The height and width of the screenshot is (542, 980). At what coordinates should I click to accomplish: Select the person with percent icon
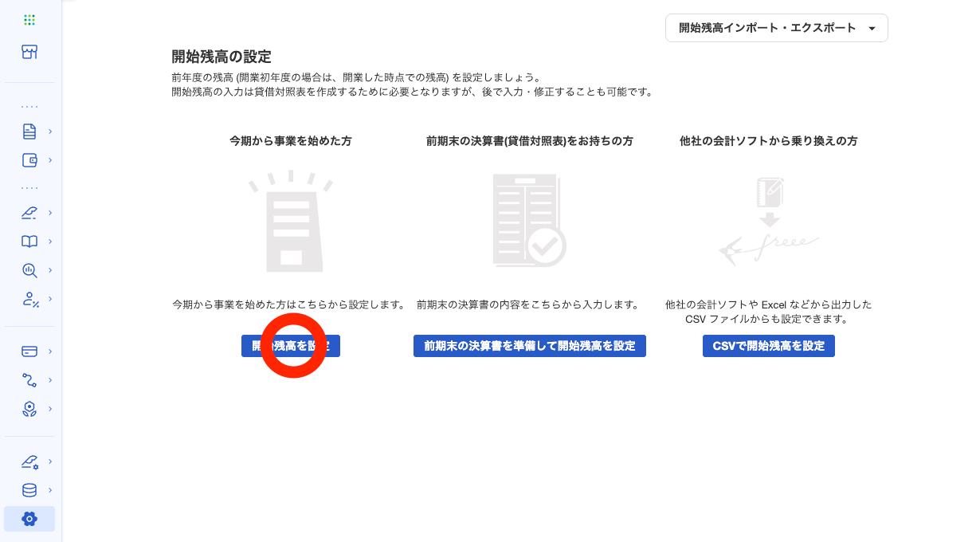[29, 300]
